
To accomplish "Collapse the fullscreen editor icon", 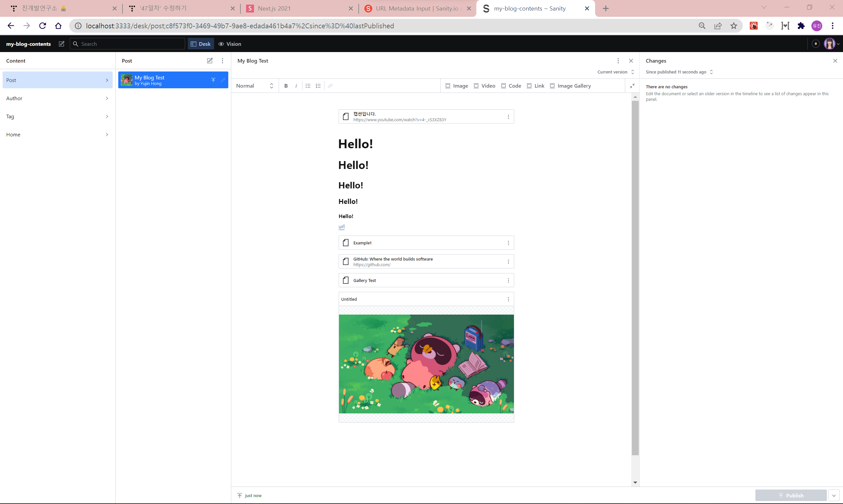I will 632,86.
